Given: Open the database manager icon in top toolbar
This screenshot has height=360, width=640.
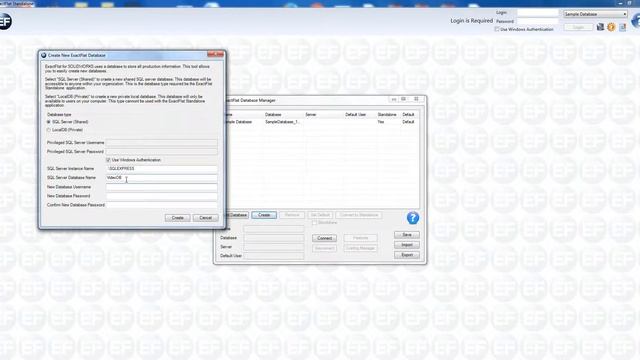Looking at the screenshot, I should click(x=600, y=27).
